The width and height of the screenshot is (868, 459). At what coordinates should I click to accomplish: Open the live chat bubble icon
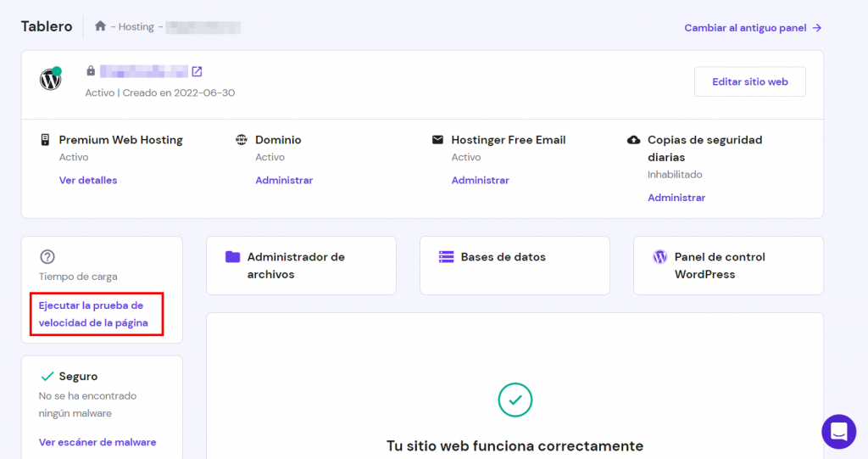tap(838, 431)
